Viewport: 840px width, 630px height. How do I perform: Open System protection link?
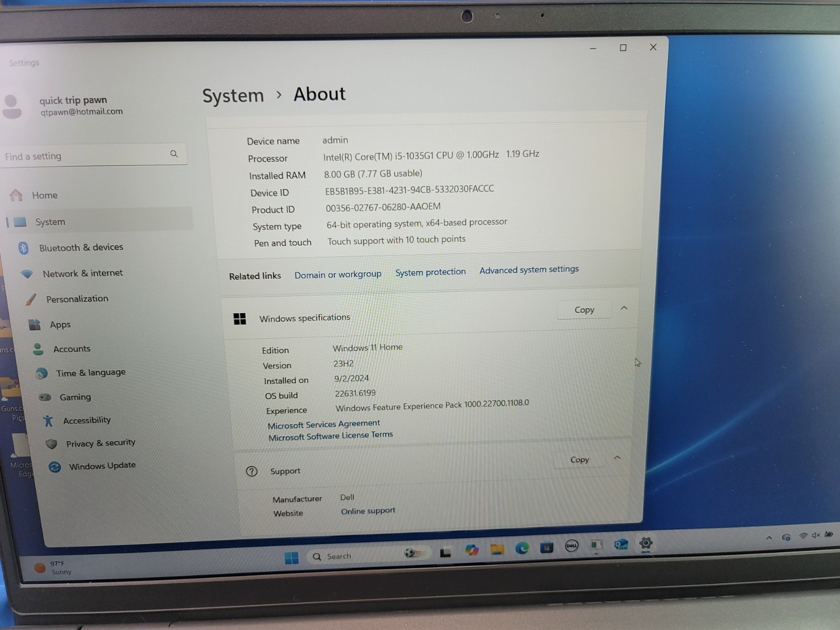(x=430, y=271)
